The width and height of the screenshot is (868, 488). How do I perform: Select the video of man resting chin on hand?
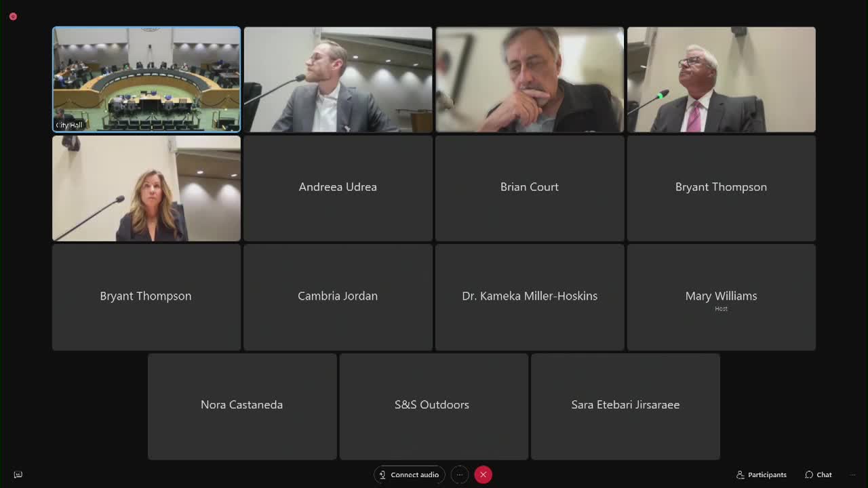(x=530, y=79)
